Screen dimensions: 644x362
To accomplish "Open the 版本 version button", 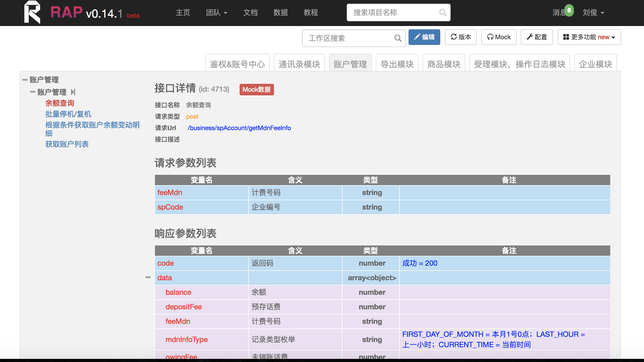I will (461, 37).
